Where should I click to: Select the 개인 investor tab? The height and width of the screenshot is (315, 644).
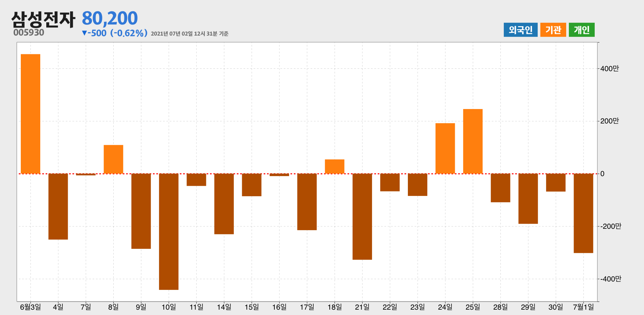click(x=582, y=30)
